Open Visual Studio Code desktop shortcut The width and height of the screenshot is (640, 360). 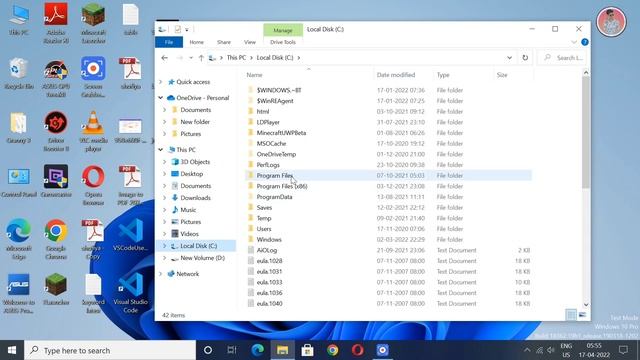click(131, 293)
